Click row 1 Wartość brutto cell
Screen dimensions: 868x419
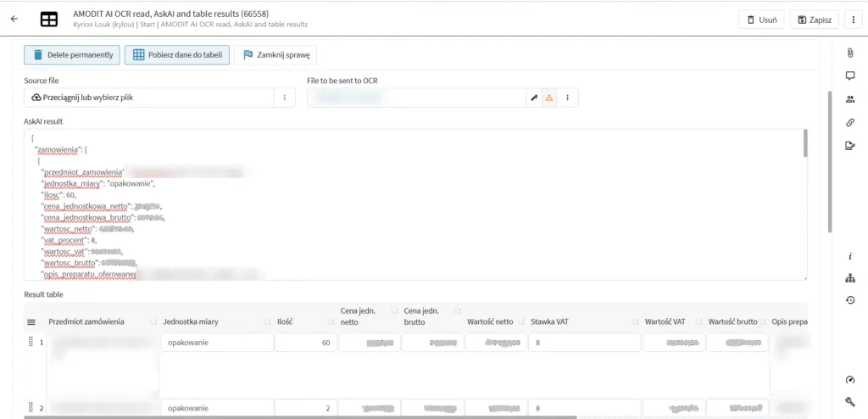(x=737, y=343)
